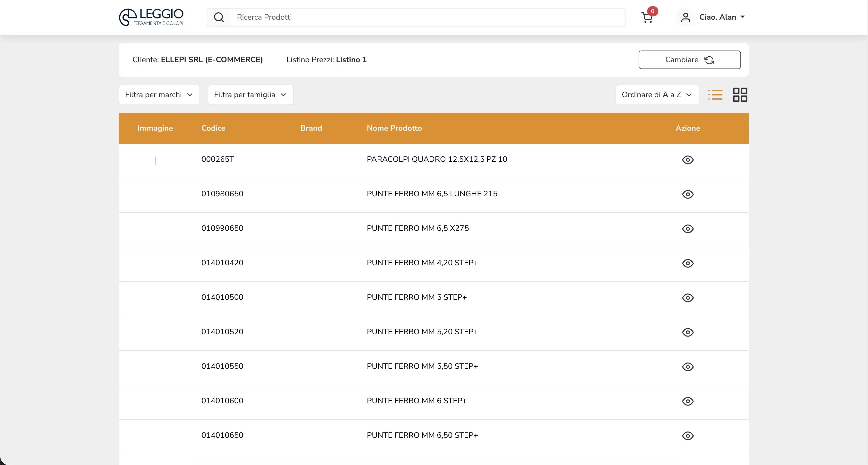Open the shopping cart icon

(x=647, y=17)
